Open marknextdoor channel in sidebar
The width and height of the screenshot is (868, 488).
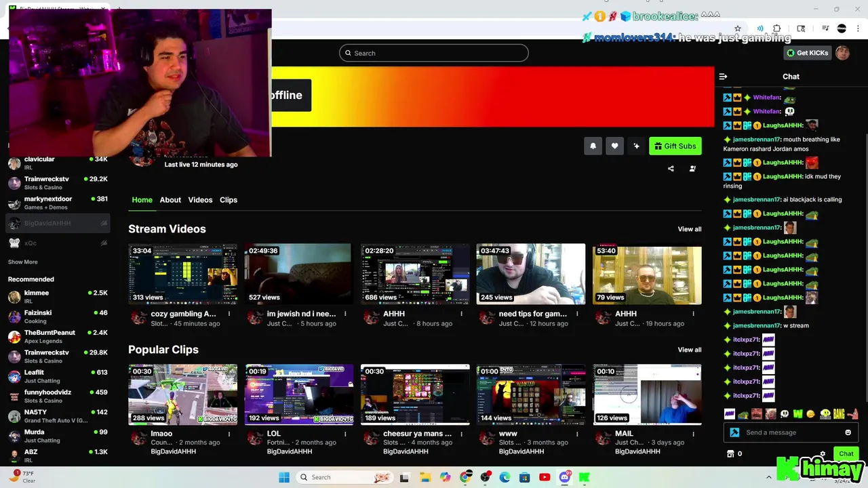click(58, 203)
